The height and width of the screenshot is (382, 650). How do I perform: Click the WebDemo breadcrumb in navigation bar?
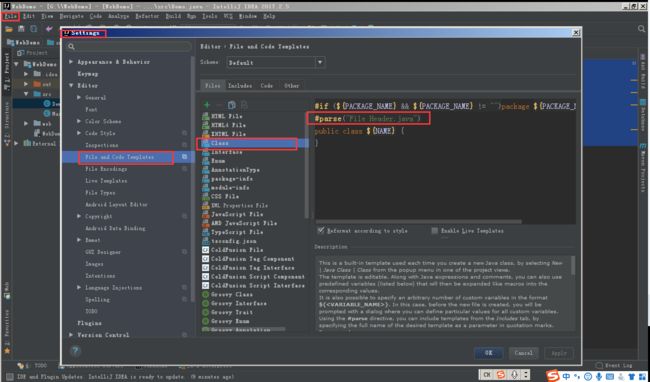point(24,42)
